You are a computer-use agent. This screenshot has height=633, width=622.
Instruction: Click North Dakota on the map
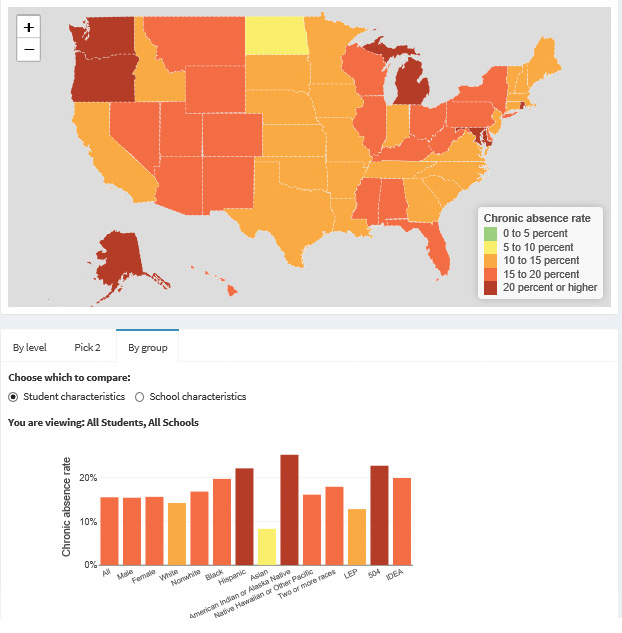coord(276,36)
